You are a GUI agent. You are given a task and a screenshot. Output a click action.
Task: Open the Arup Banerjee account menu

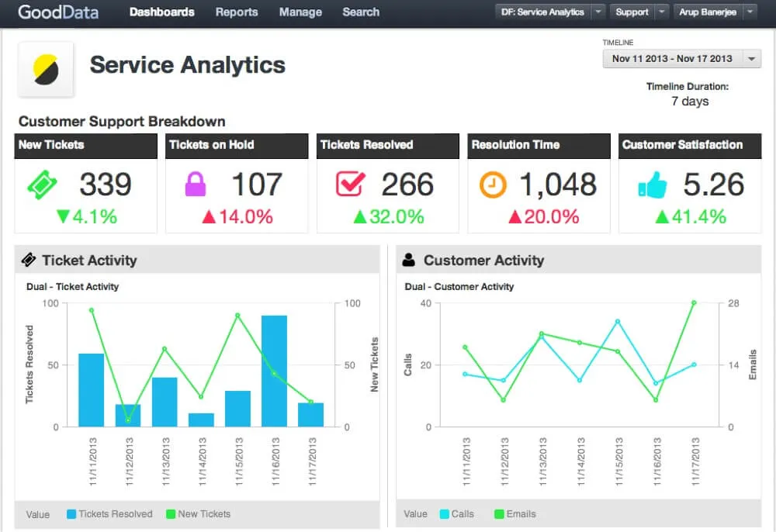pyautogui.click(x=708, y=12)
